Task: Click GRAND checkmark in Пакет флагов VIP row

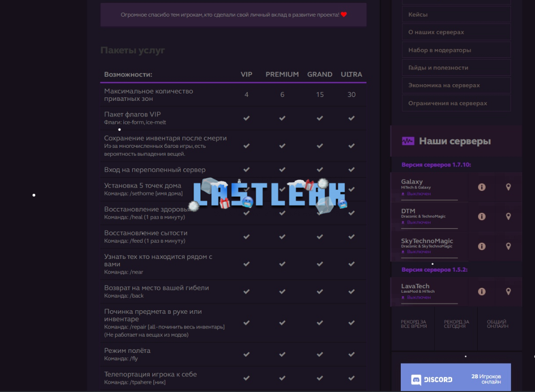Action: tap(320, 118)
